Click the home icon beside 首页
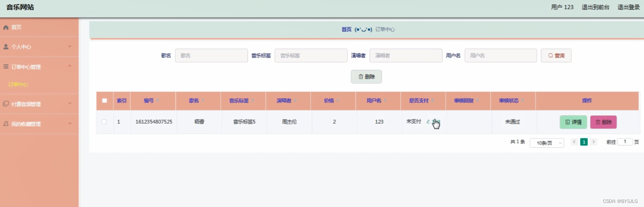644x207 pixels. [x=6, y=27]
